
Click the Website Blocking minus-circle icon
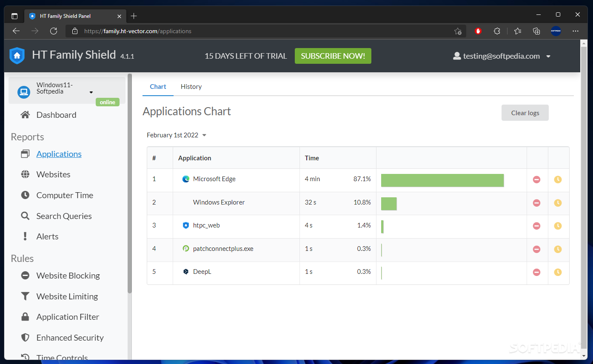(x=25, y=276)
